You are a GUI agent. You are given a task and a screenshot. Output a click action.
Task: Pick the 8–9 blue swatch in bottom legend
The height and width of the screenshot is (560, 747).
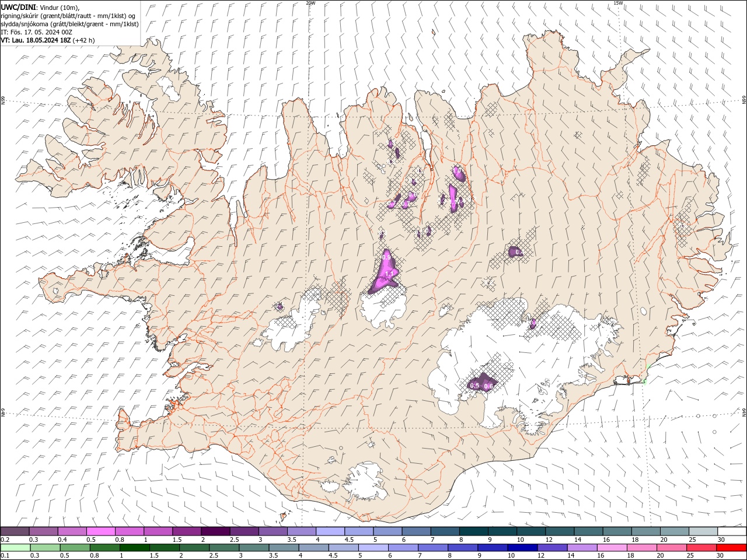[x=463, y=548]
